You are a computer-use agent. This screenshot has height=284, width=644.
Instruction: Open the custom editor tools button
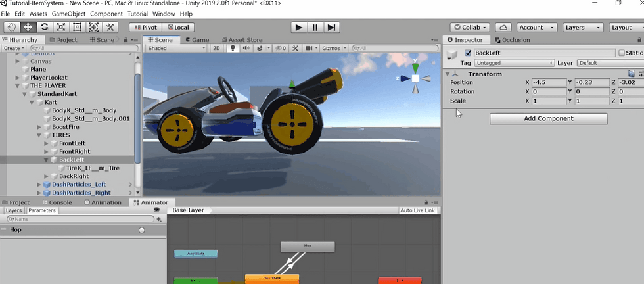click(x=110, y=28)
